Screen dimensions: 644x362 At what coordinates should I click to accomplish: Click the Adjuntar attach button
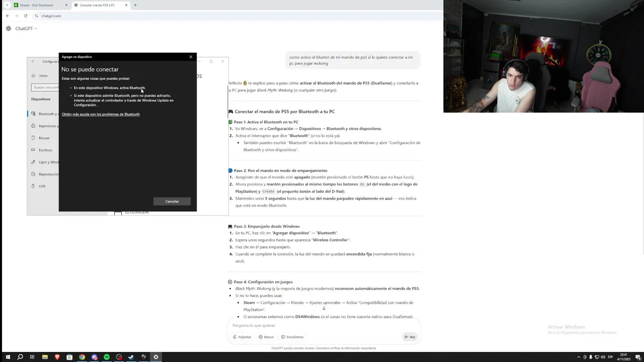242,337
